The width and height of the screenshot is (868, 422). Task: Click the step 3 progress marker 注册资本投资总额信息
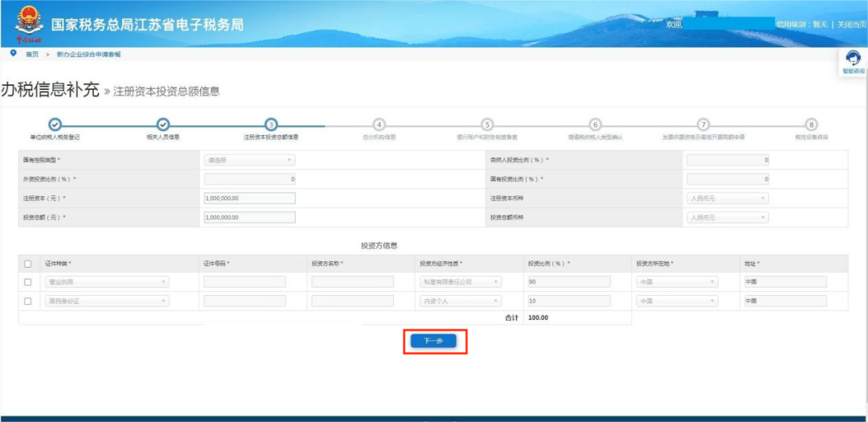272,125
